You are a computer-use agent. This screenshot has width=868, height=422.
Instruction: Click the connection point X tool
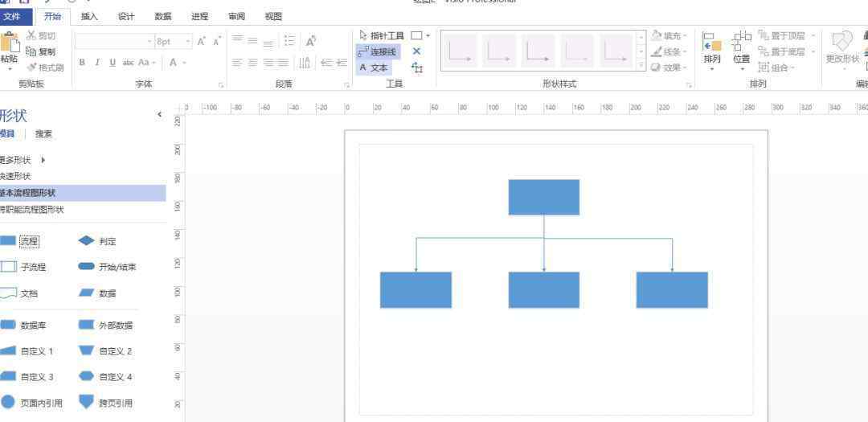click(416, 51)
